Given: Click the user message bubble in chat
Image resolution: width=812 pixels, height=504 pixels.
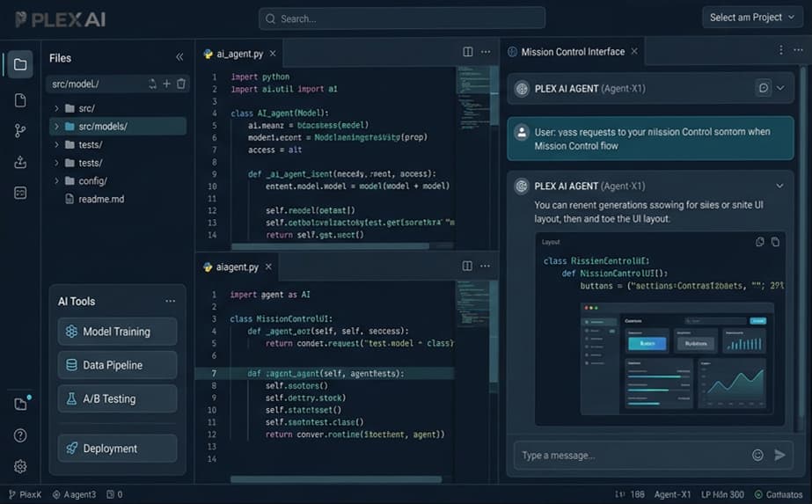Looking at the screenshot, I should (x=650, y=138).
